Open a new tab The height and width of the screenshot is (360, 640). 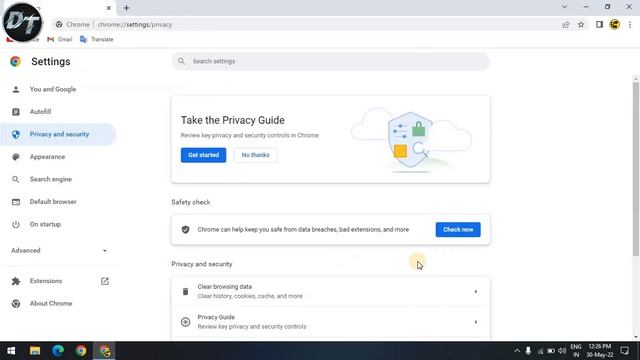click(x=127, y=7)
